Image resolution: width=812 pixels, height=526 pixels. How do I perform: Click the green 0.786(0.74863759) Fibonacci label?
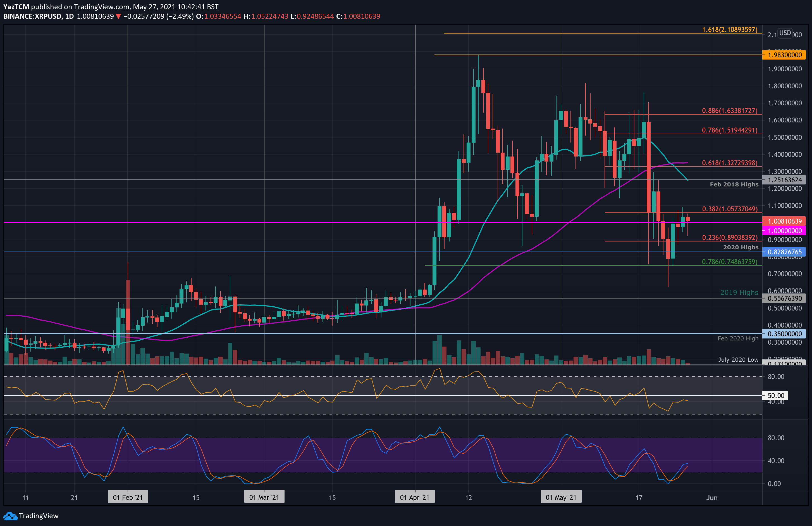(x=729, y=262)
